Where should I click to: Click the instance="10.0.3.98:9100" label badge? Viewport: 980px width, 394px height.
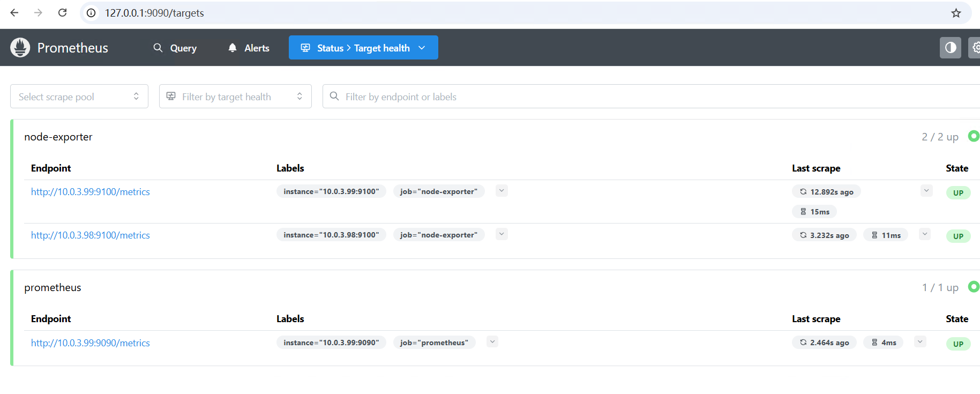(331, 235)
